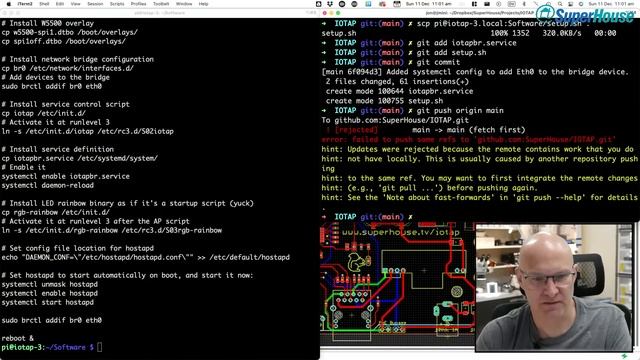This screenshot has width=640, height=360.
Task: Open the Scripts menu
Action: [117, 4]
